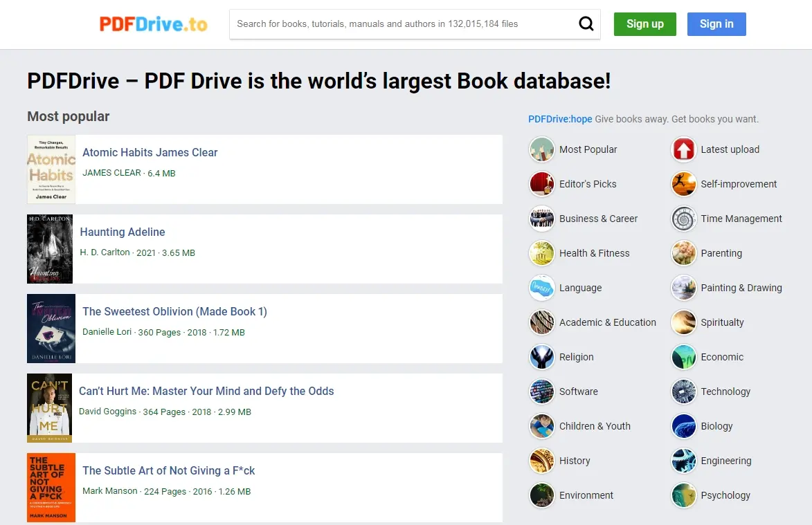The width and height of the screenshot is (812, 525).
Task: Open the Editor's Picks category icon
Action: tap(542, 184)
